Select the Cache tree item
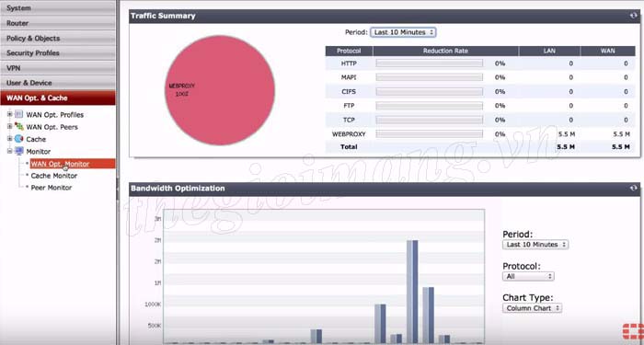644x345 pixels. click(x=36, y=139)
